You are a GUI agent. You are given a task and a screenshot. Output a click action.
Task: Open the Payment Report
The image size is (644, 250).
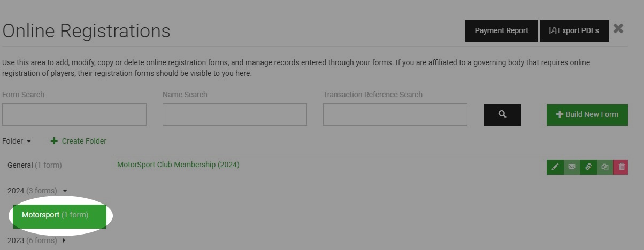point(502,31)
